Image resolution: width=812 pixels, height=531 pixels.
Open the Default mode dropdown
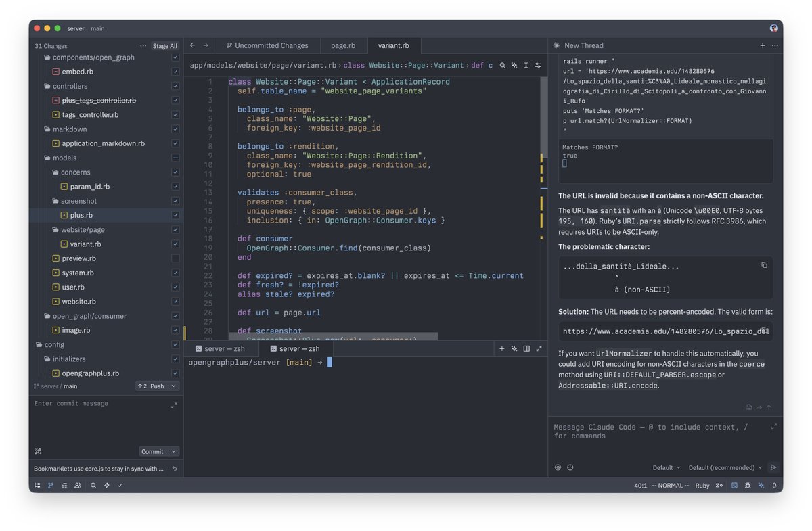tap(667, 467)
